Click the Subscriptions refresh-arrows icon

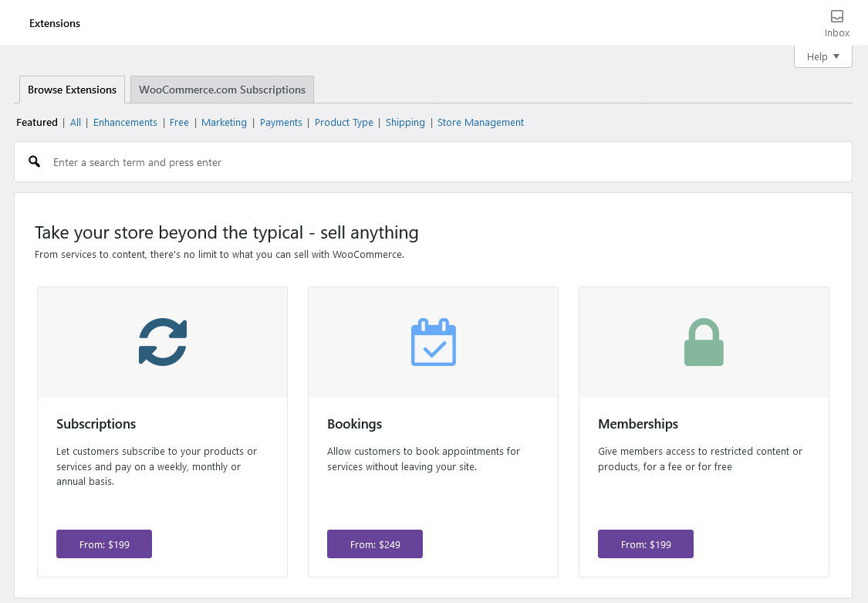tap(163, 341)
